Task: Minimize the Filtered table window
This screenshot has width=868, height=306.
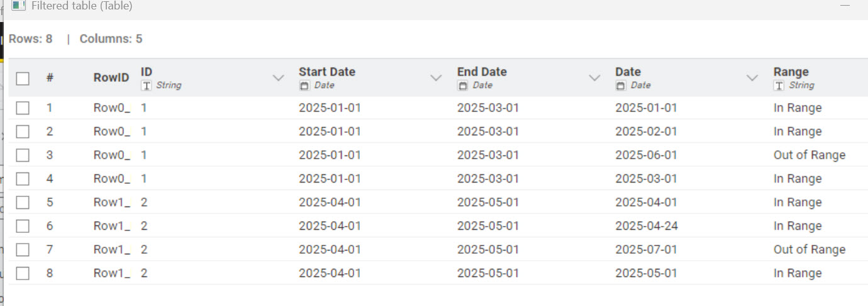Action: click(x=845, y=5)
